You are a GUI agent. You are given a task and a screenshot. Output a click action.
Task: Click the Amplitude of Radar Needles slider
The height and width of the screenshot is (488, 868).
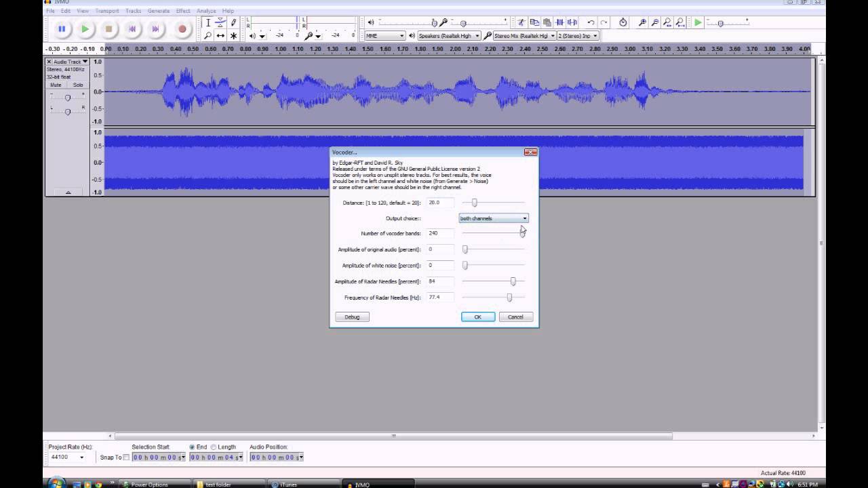point(513,281)
